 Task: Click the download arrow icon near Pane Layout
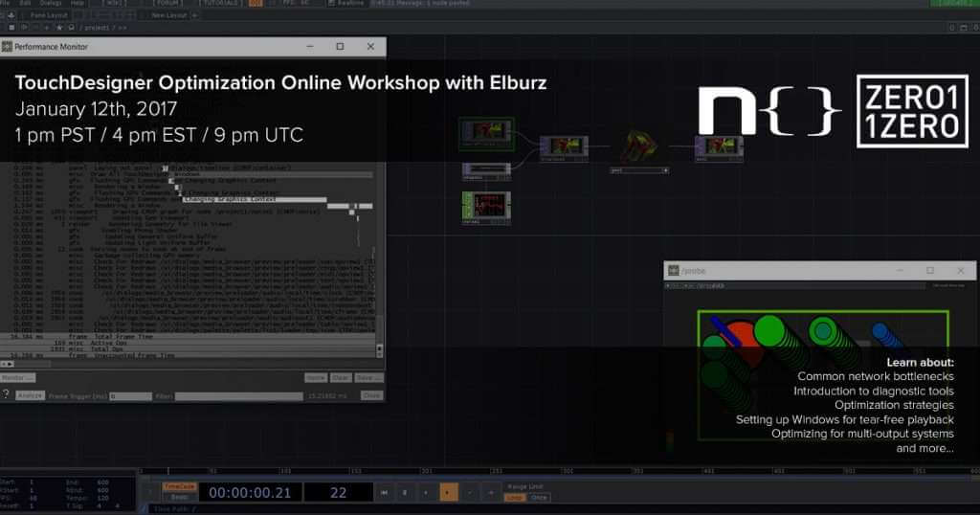tap(11, 15)
